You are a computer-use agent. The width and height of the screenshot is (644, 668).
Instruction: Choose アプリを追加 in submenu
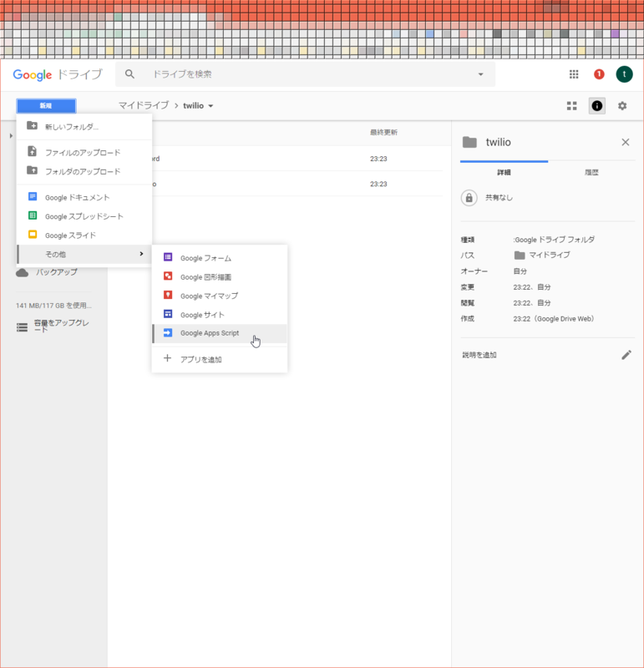click(x=220, y=359)
